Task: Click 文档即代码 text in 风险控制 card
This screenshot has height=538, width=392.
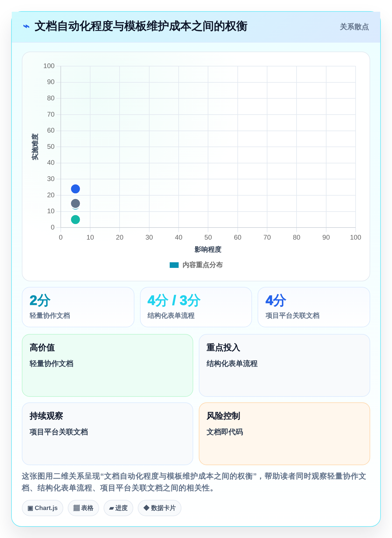Action: [x=225, y=432]
